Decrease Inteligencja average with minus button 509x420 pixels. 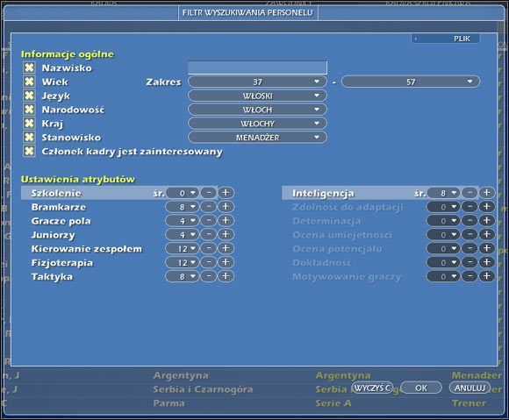[x=470, y=193]
